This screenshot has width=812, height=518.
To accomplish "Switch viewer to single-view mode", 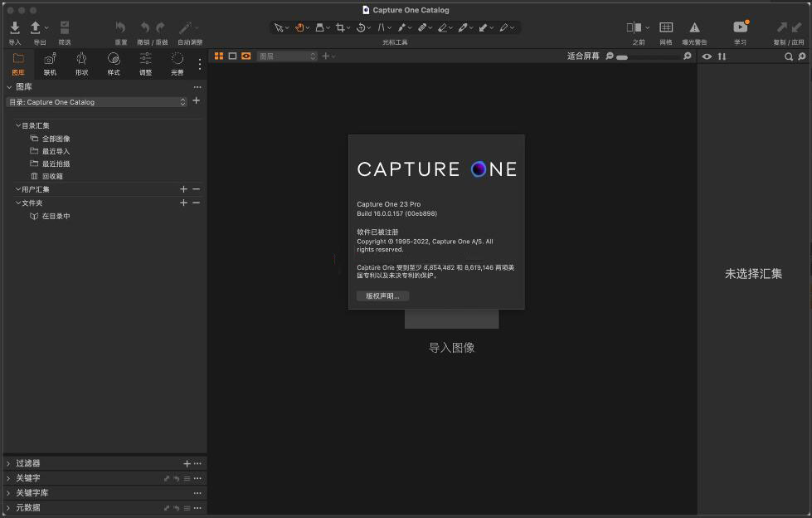I will pos(232,56).
